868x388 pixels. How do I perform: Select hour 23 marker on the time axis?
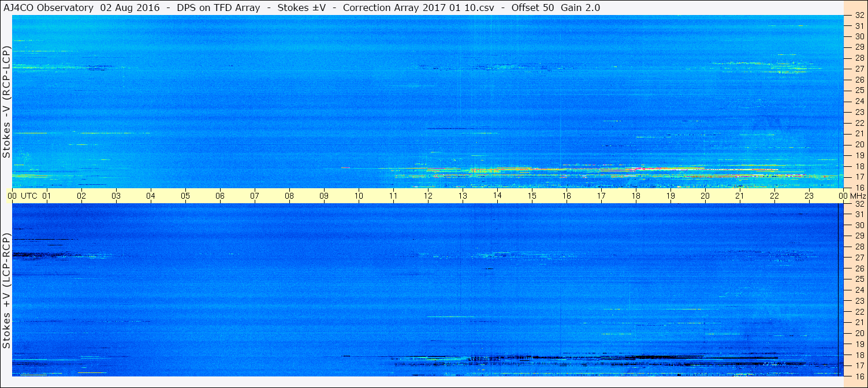(809, 196)
